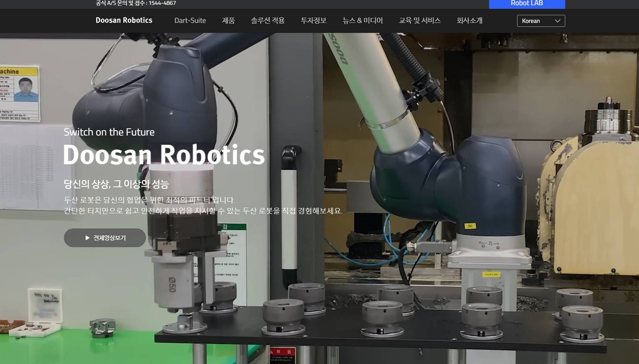Click the Doosan Robotics logo in navbar
Viewport: 639px width, 364px height.
(124, 20)
